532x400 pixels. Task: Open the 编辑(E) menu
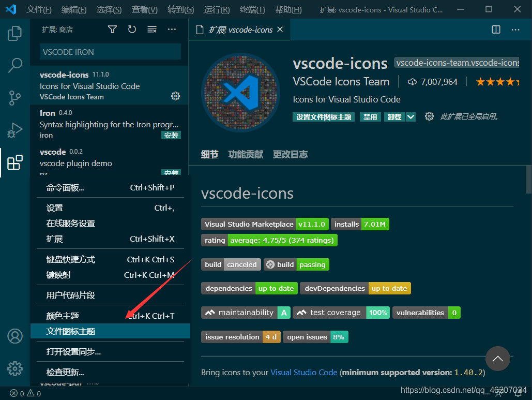(74, 9)
